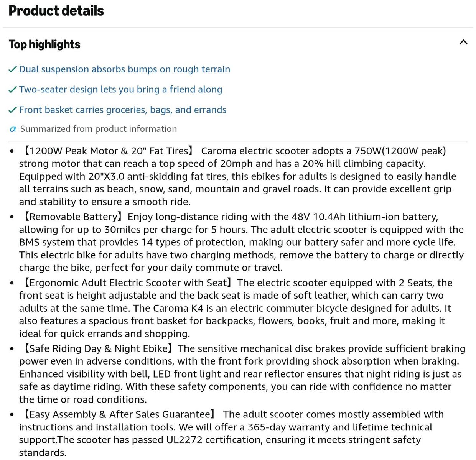Open the Front basket highlight link

(x=123, y=110)
